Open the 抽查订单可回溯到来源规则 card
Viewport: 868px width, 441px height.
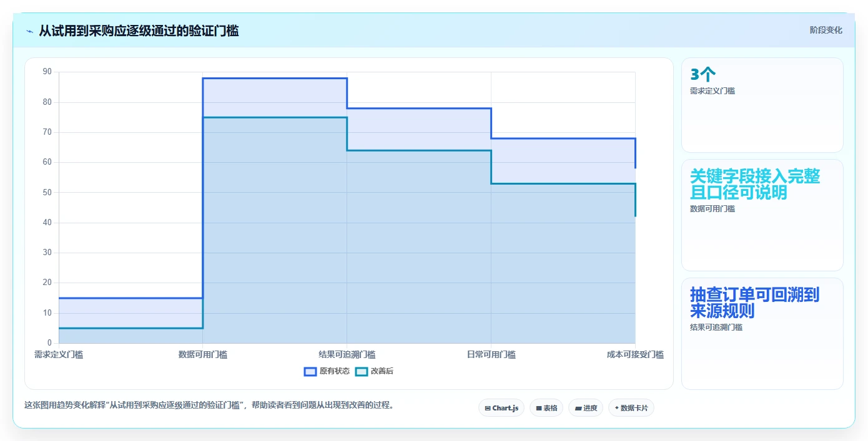[762, 334]
